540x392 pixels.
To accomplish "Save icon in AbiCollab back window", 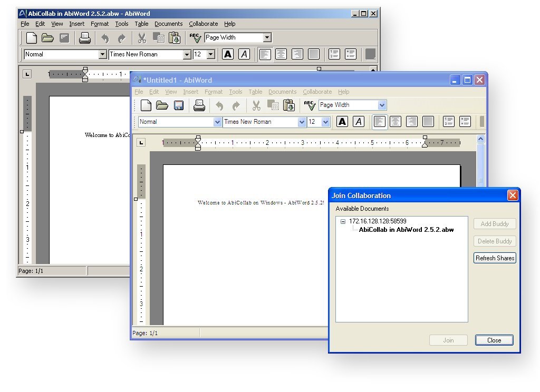I will point(64,38).
